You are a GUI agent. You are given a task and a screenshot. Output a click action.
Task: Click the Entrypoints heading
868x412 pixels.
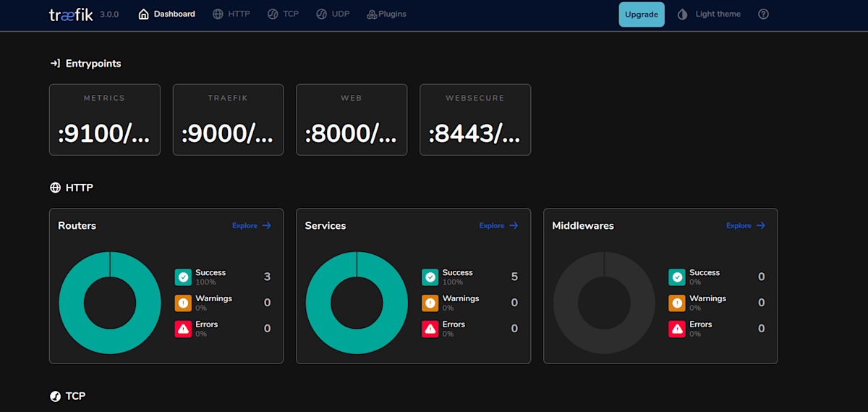pos(93,64)
